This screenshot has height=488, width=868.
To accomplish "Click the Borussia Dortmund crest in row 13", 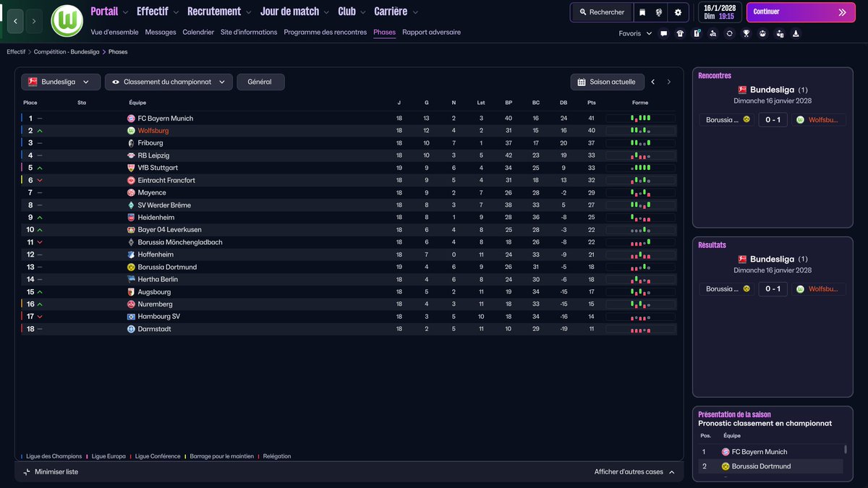I will click(x=131, y=267).
